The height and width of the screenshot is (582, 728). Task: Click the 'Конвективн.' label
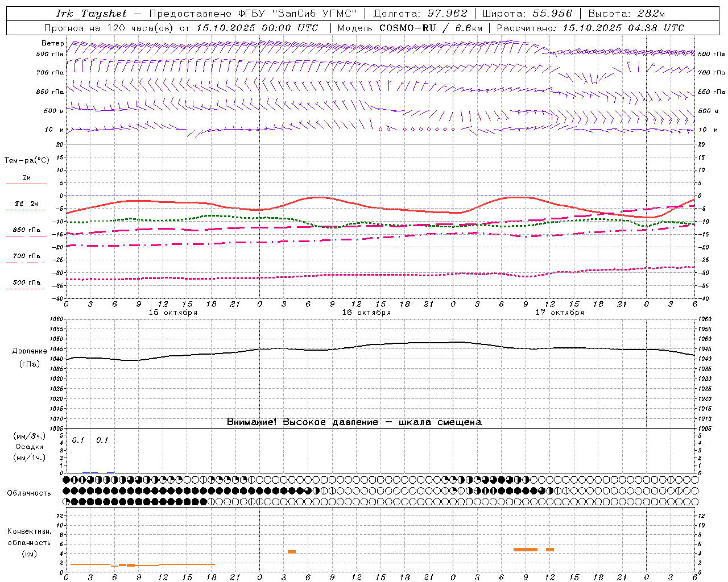(29, 531)
